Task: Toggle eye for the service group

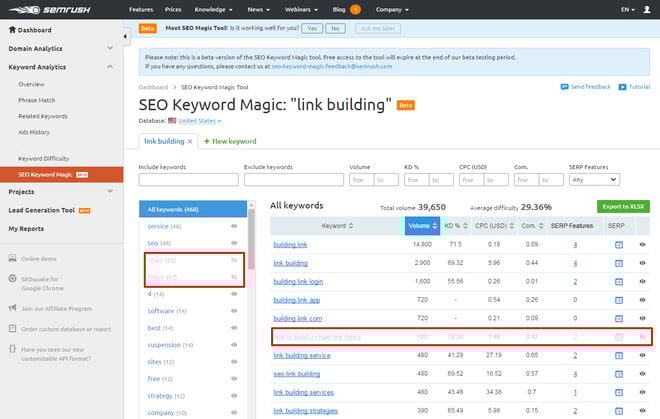Action: [234, 226]
